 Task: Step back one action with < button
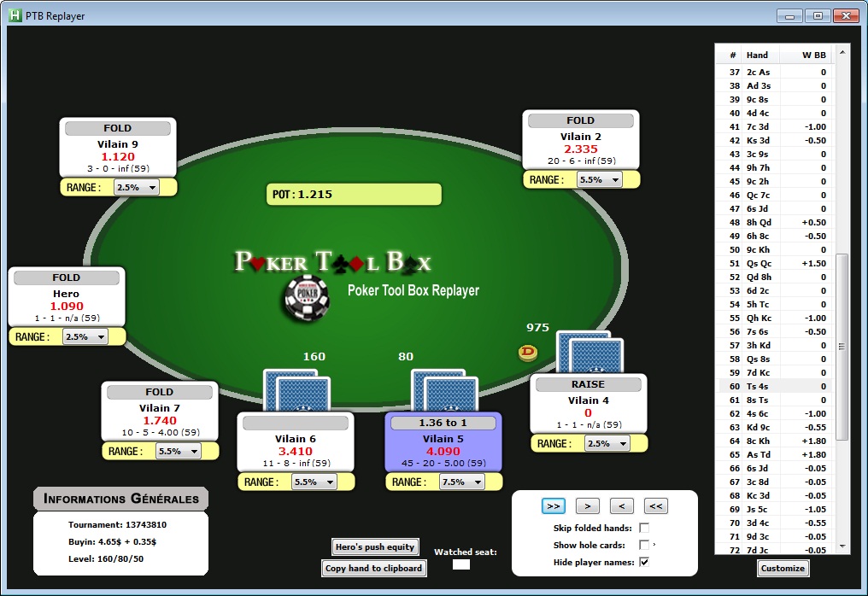click(622, 505)
